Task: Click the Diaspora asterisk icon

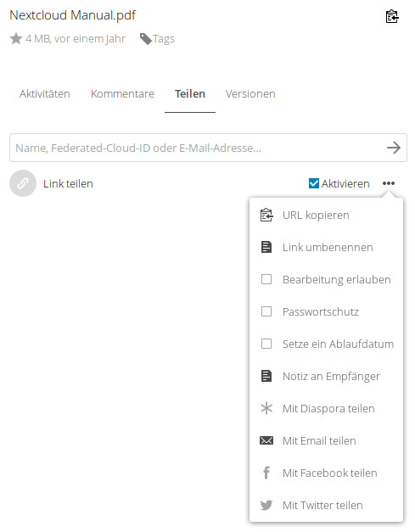Action: coord(266,408)
